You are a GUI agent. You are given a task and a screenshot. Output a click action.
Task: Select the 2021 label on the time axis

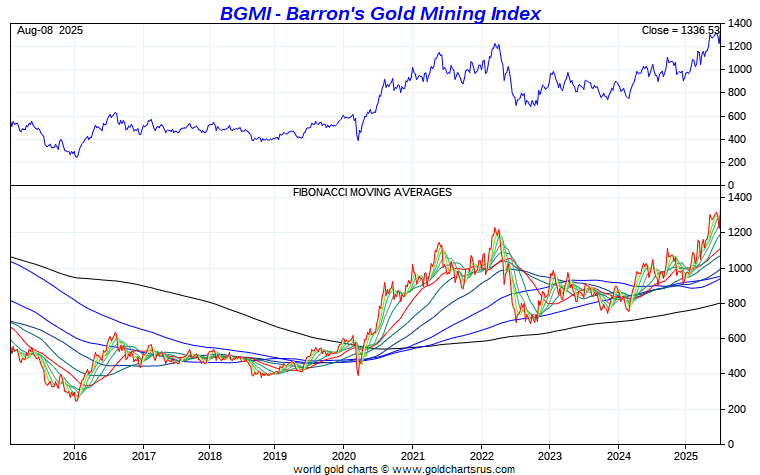[x=412, y=457]
